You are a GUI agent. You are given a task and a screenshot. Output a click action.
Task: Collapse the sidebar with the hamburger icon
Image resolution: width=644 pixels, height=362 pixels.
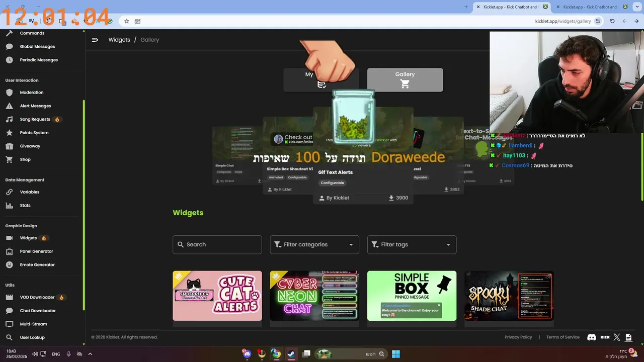pyautogui.click(x=95, y=40)
